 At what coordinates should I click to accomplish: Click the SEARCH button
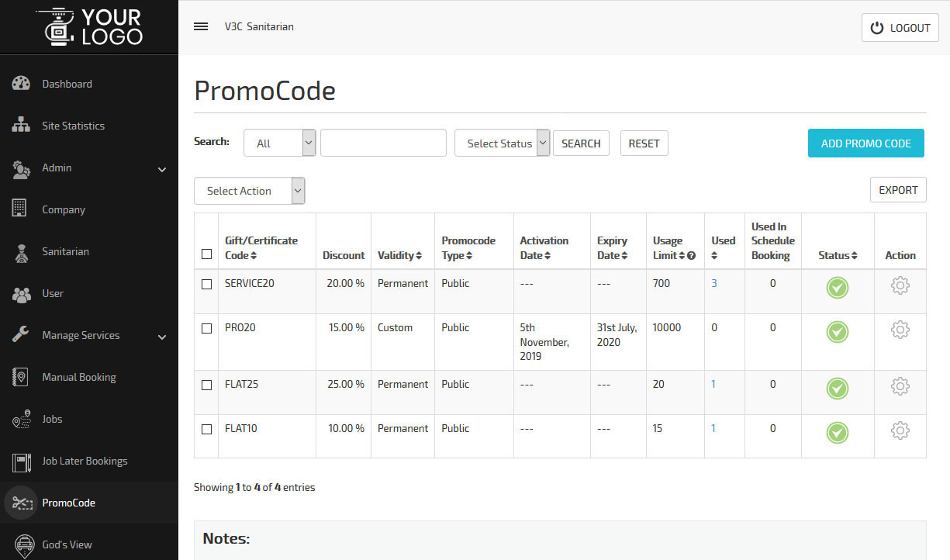581,143
